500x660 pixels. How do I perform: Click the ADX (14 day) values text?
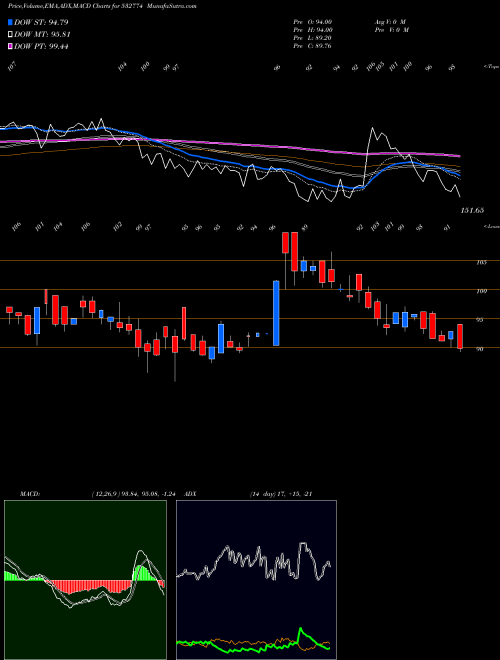(x=281, y=494)
